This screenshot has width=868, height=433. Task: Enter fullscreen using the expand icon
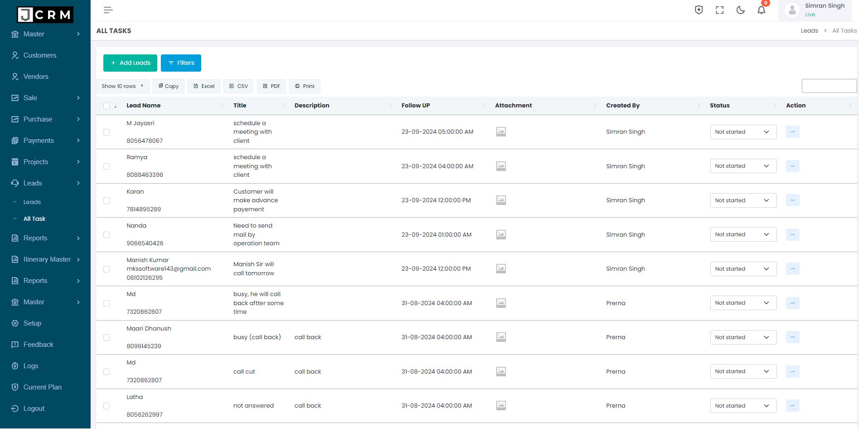(719, 10)
